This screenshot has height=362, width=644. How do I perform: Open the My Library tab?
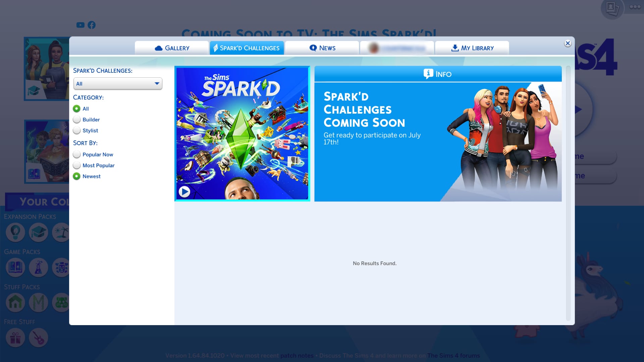tap(472, 48)
